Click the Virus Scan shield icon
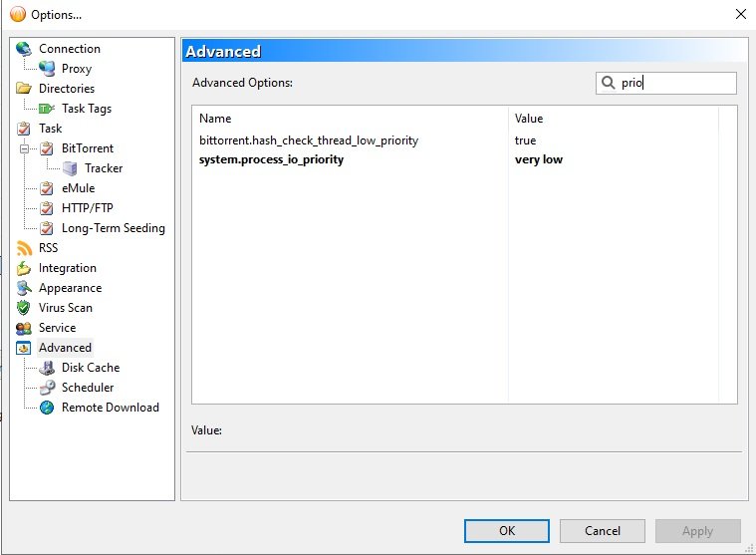This screenshot has height=555, width=756. 24,308
